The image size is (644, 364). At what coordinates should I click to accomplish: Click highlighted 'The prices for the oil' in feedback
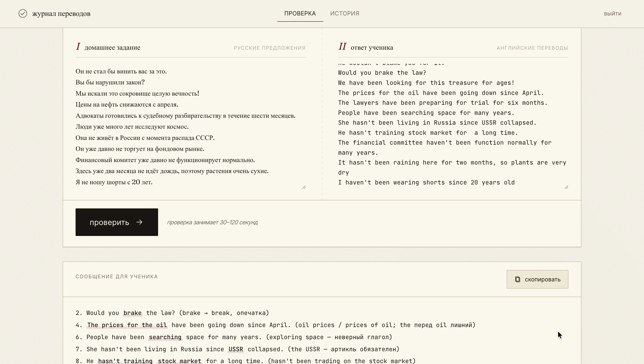click(127, 325)
